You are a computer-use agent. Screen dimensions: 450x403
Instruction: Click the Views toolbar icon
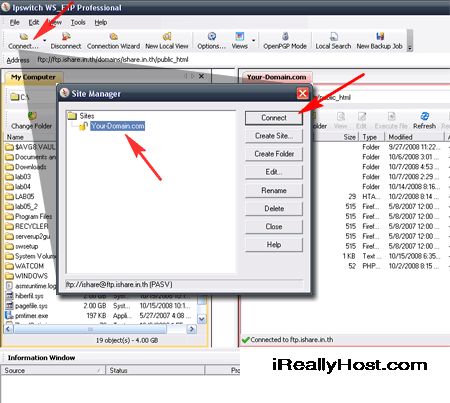point(240,41)
